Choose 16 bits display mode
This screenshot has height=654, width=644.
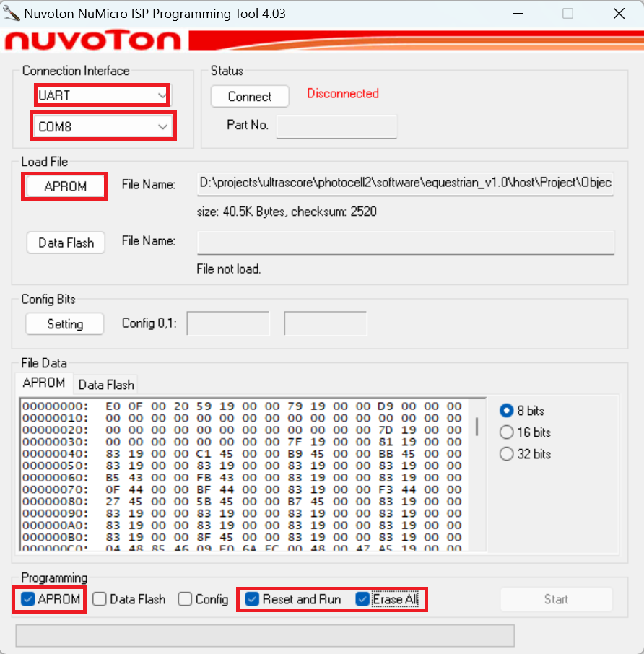507,432
